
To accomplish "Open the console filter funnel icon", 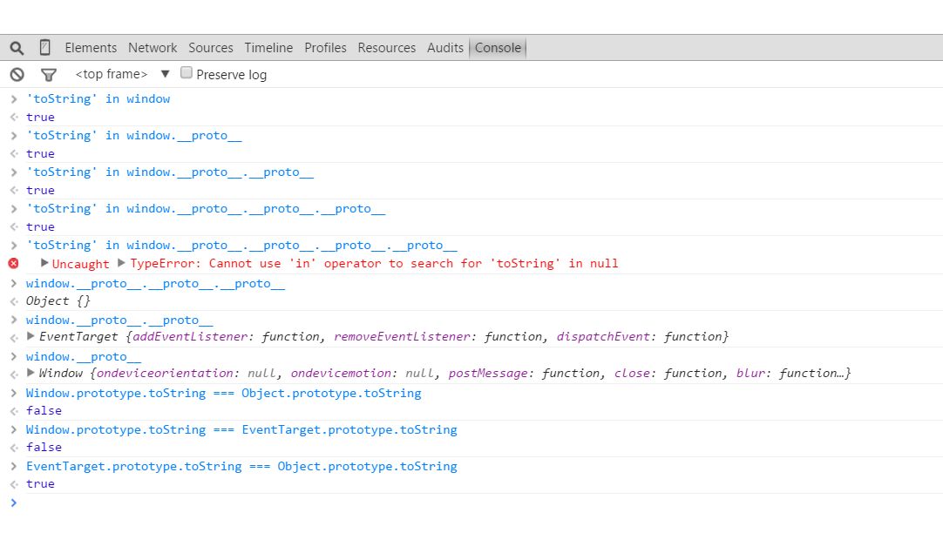I will [x=49, y=75].
